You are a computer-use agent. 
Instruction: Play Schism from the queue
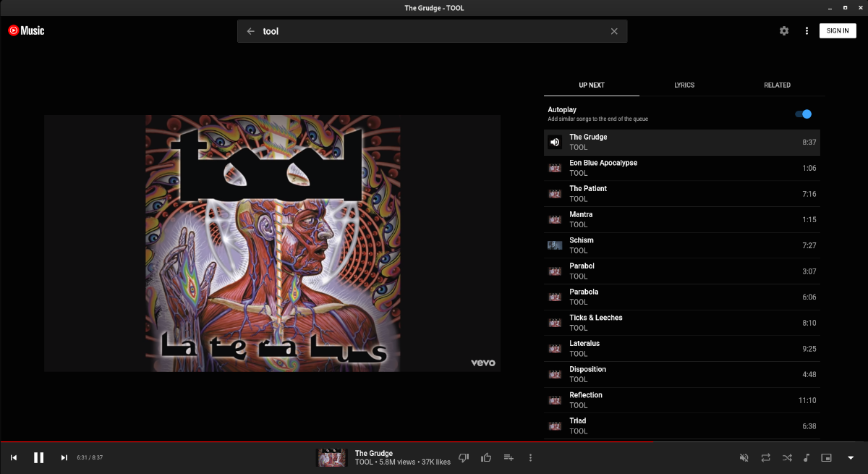click(582, 241)
